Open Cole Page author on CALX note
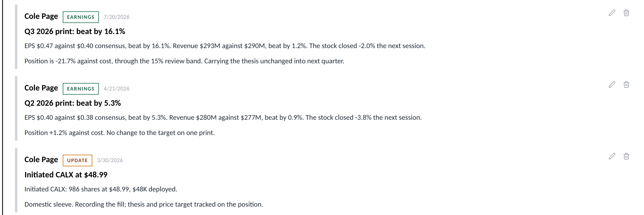Screen dimensions: 644x215 tap(41, 160)
